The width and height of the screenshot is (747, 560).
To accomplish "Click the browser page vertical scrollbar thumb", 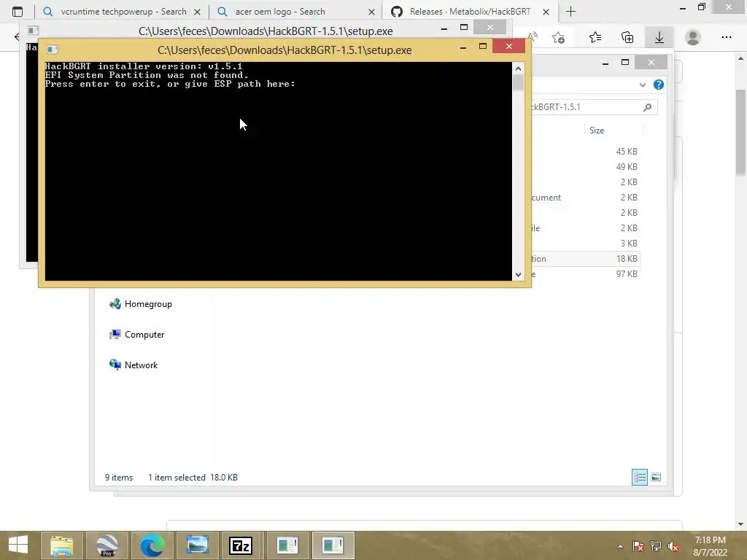I will (741, 133).
